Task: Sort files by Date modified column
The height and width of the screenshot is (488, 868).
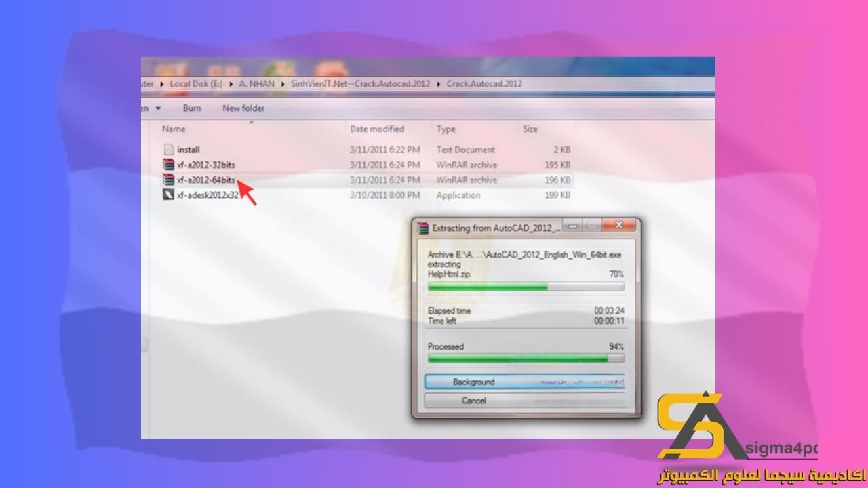Action: click(x=377, y=129)
